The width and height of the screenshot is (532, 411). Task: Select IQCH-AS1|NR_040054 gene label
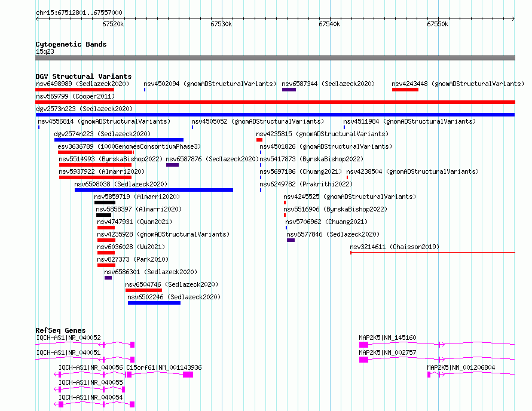(91, 397)
